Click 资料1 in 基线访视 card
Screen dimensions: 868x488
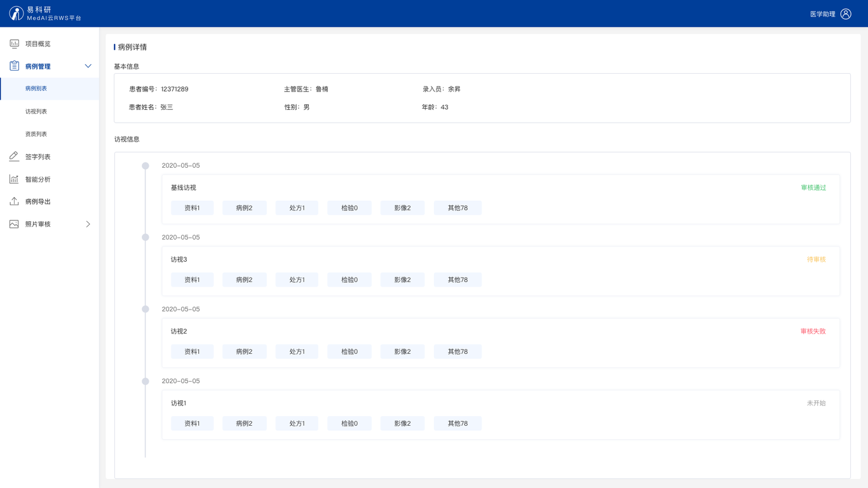192,208
